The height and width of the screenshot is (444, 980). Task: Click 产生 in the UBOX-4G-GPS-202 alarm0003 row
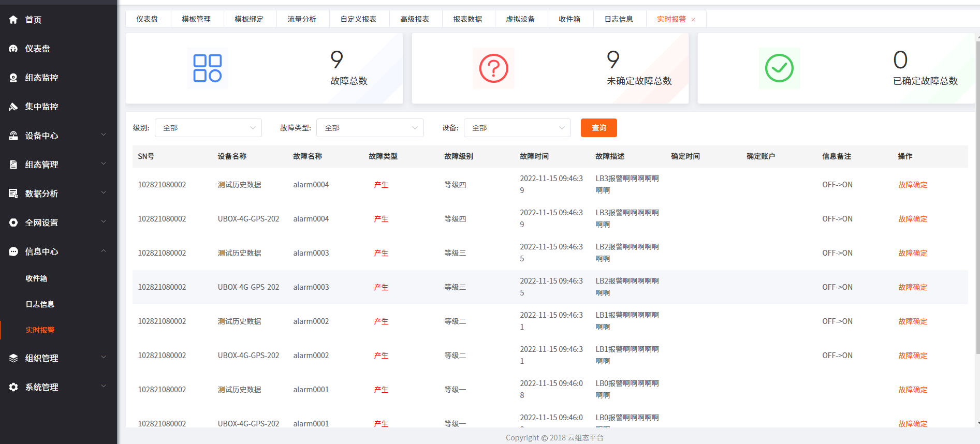tap(381, 287)
